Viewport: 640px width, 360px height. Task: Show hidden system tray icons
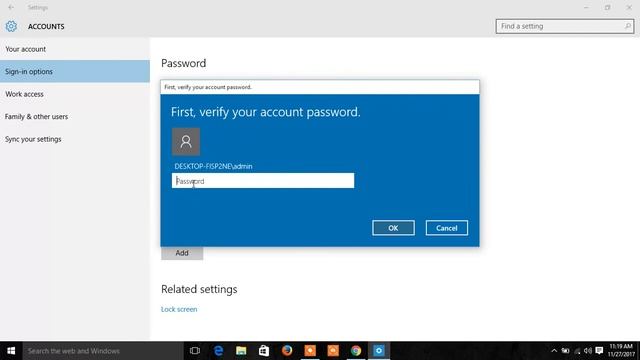pos(554,351)
